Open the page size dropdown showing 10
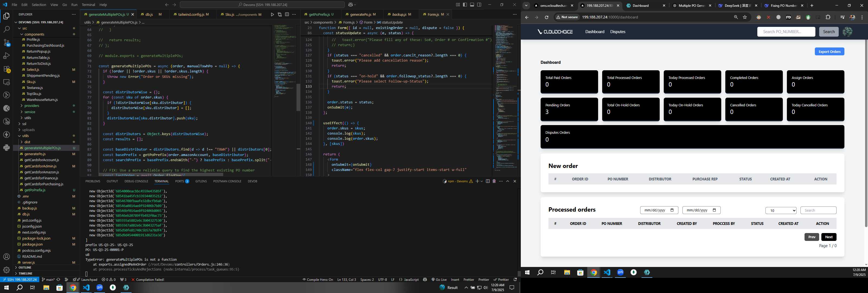 pos(781,211)
